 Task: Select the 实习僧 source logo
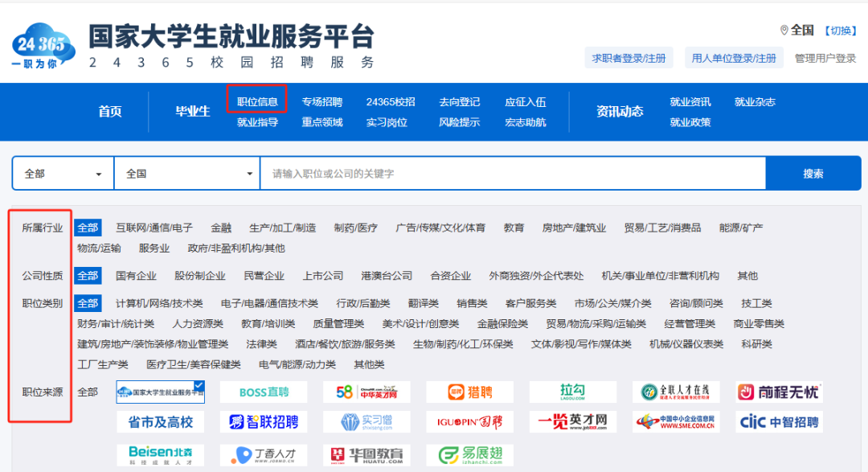coord(366,422)
